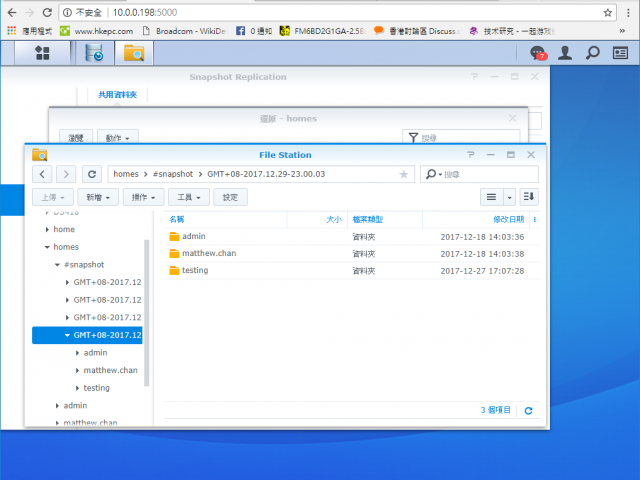Sort by 修改日期 column header
The height and width of the screenshot is (480, 640).
[509, 220]
